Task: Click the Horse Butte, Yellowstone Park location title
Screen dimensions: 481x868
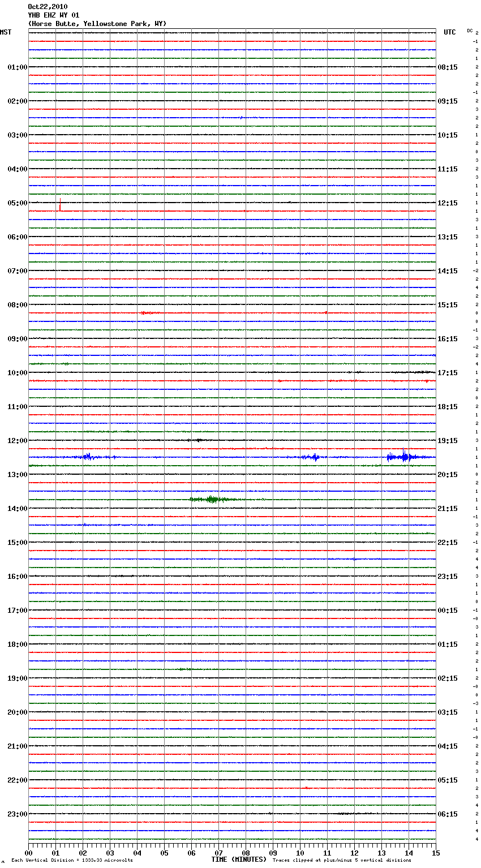Action: click(x=97, y=24)
